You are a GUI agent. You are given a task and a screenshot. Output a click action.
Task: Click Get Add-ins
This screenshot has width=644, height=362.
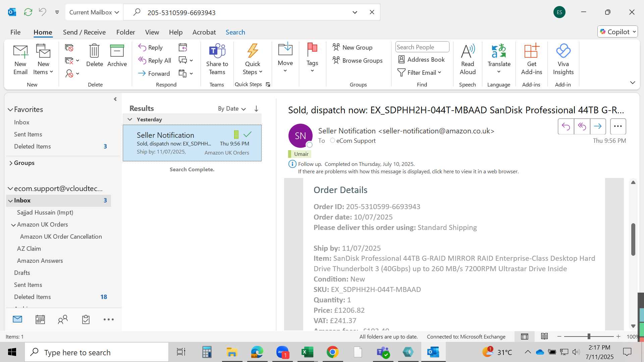tap(531, 60)
